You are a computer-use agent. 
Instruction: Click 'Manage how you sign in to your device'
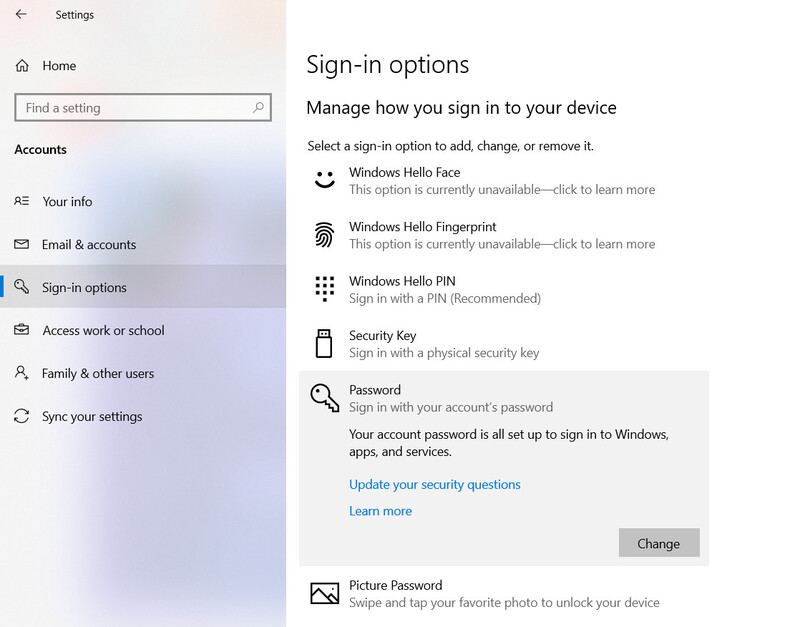click(461, 108)
